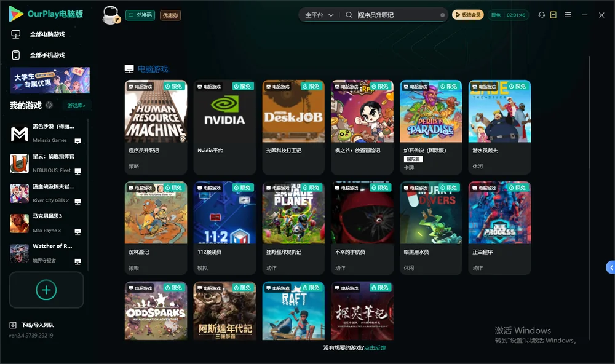The height and width of the screenshot is (364, 615).
Task: Click the PC icon on the NEBULOUS row
Action: 77,172
